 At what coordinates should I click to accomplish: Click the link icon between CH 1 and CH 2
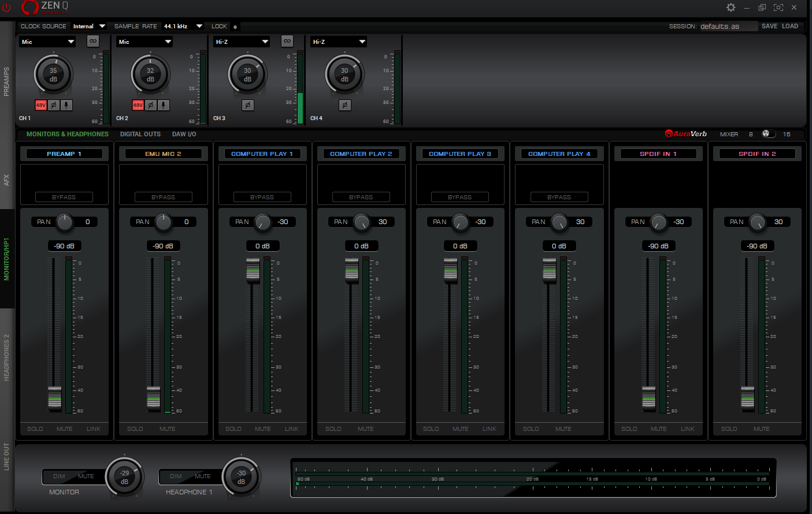pos(93,41)
